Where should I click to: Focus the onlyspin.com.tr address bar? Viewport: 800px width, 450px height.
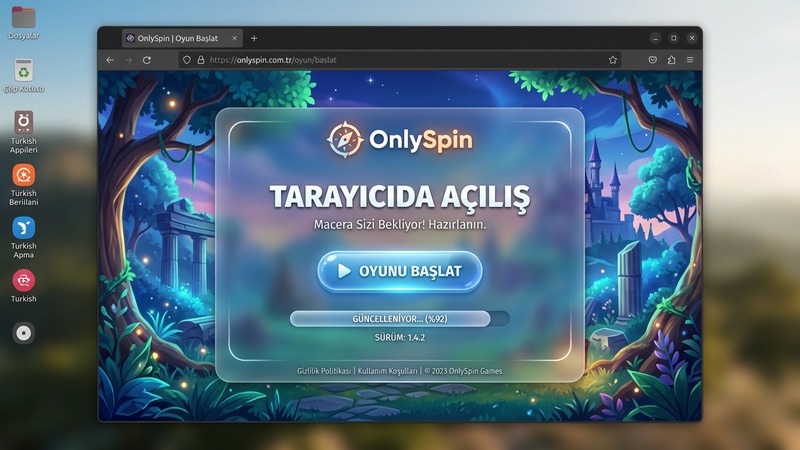(399, 60)
